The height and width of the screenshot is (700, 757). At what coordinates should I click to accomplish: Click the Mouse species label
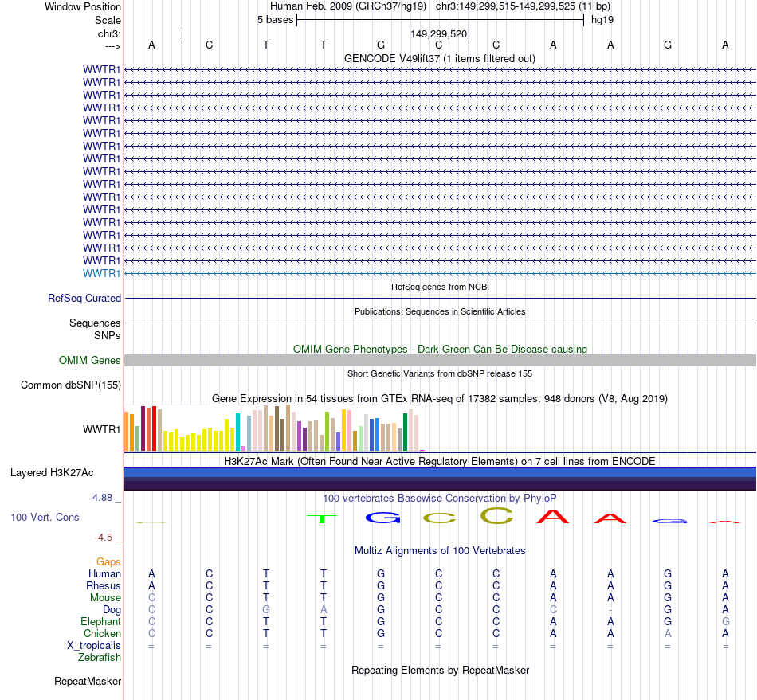coord(105,598)
